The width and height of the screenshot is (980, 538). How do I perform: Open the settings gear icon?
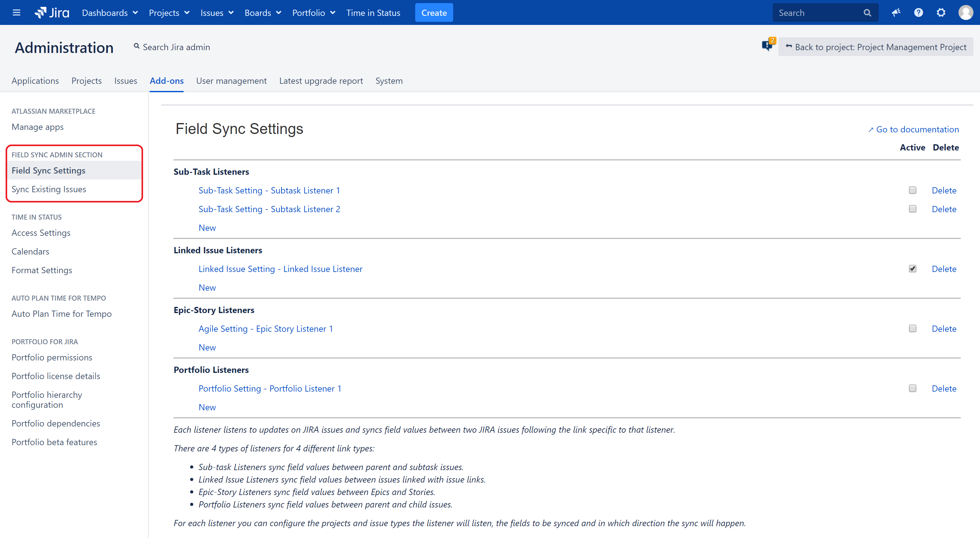pyautogui.click(x=941, y=12)
